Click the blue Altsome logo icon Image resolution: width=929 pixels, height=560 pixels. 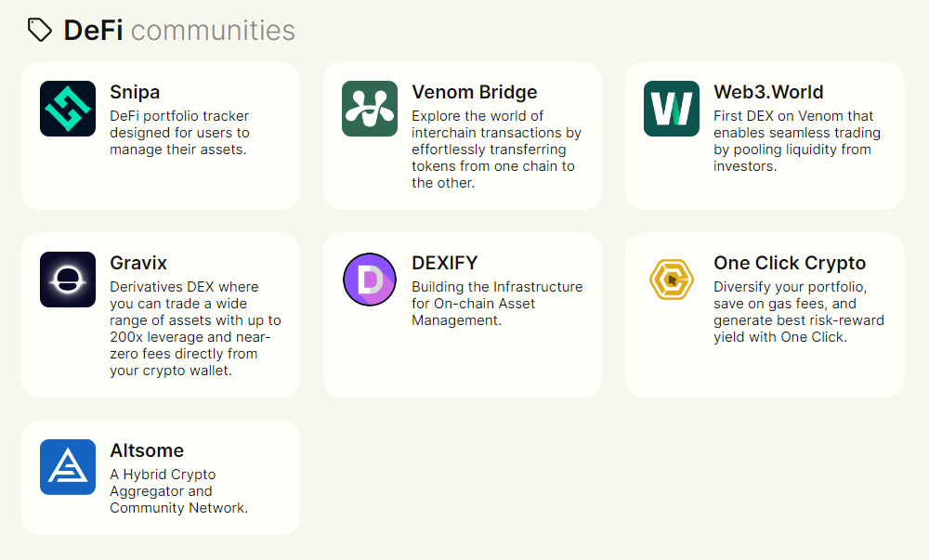pos(68,467)
